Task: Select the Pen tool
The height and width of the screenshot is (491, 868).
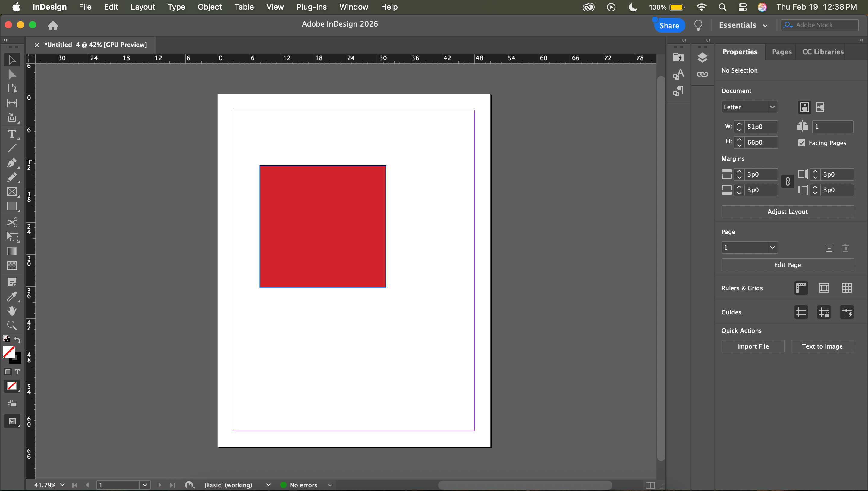Action: [x=12, y=163]
